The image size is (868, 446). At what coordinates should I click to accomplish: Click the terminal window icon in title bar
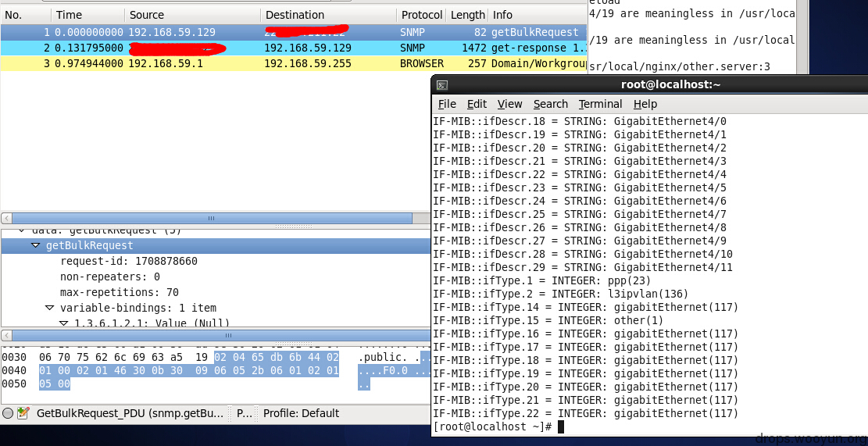click(441, 84)
